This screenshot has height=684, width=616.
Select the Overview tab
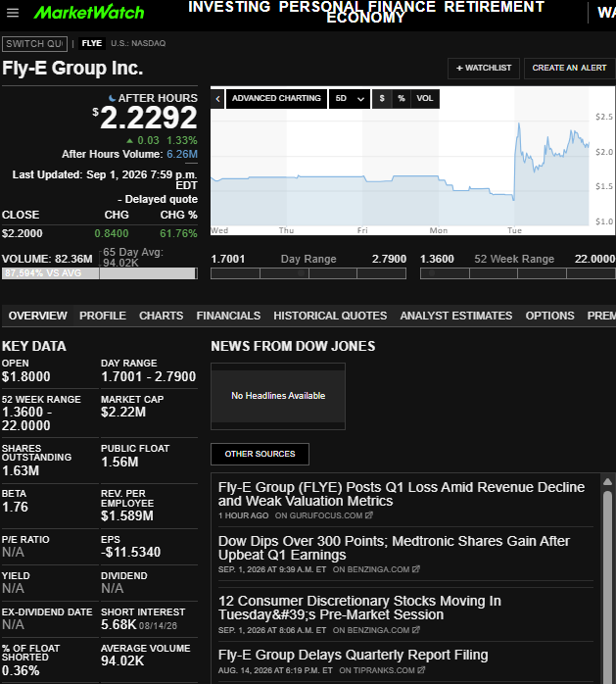coord(38,316)
